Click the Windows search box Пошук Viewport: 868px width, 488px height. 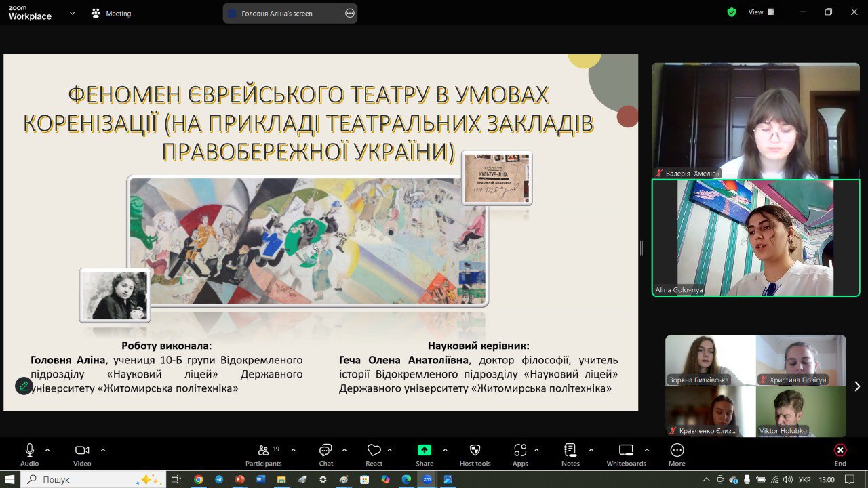click(x=93, y=479)
